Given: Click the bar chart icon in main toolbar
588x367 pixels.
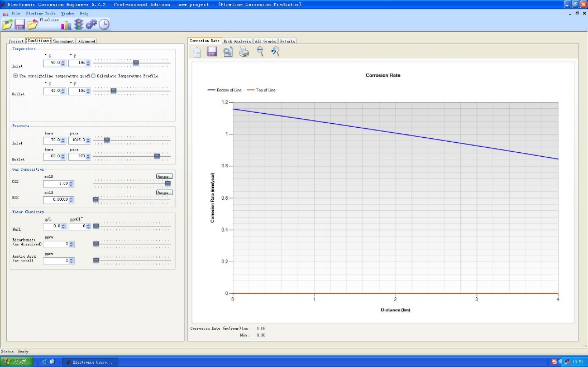Looking at the screenshot, I should (66, 25).
